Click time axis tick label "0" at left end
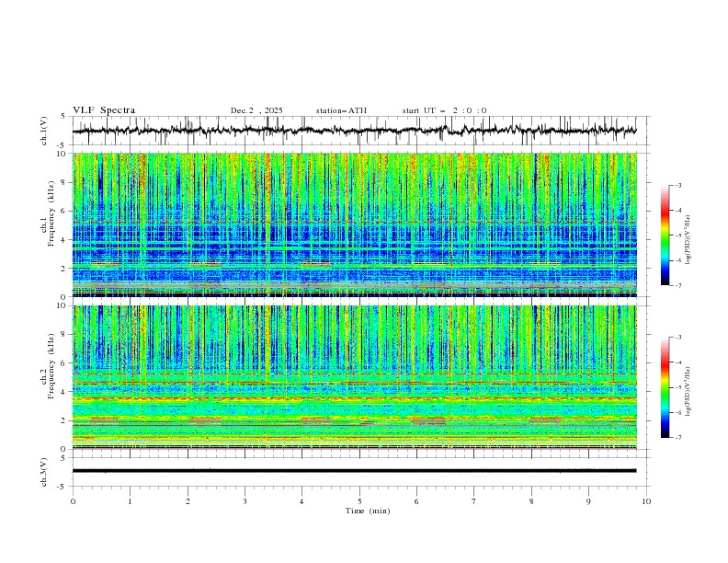728x563 pixels. pyautogui.click(x=73, y=501)
